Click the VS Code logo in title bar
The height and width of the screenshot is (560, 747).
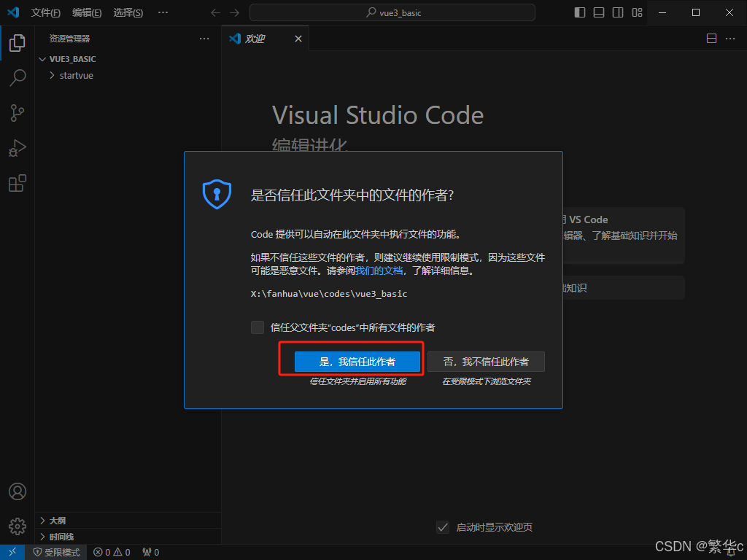pyautogui.click(x=13, y=12)
